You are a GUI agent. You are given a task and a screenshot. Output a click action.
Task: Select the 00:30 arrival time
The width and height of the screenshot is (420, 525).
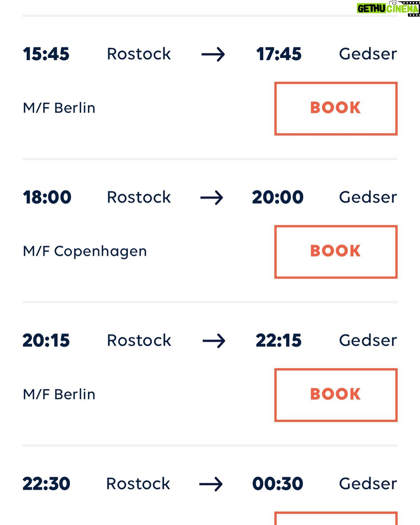click(x=278, y=484)
